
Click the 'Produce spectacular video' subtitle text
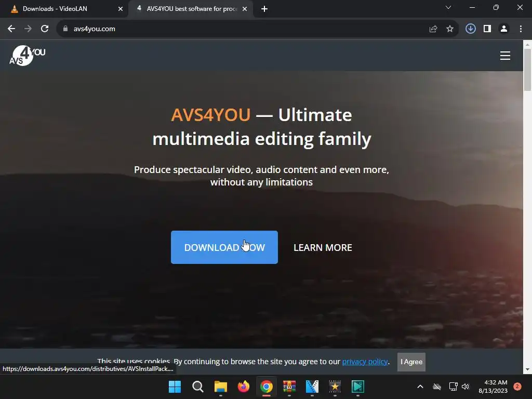(261, 176)
